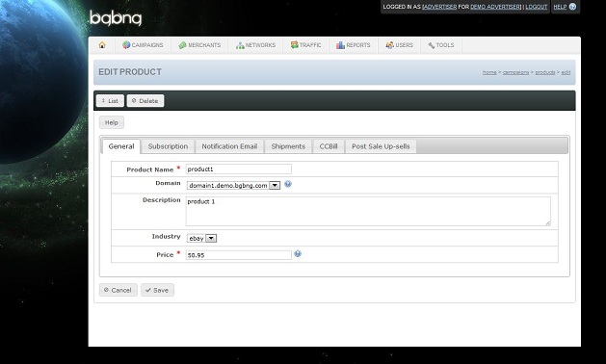Click the Help button above tabs
Screen dimensions: 606x364
pyautogui.click(x=112, y=122)
